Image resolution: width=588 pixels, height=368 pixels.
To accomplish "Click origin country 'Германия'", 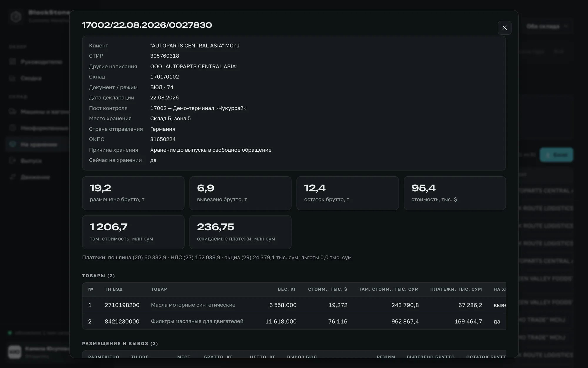I will (163, 129).
